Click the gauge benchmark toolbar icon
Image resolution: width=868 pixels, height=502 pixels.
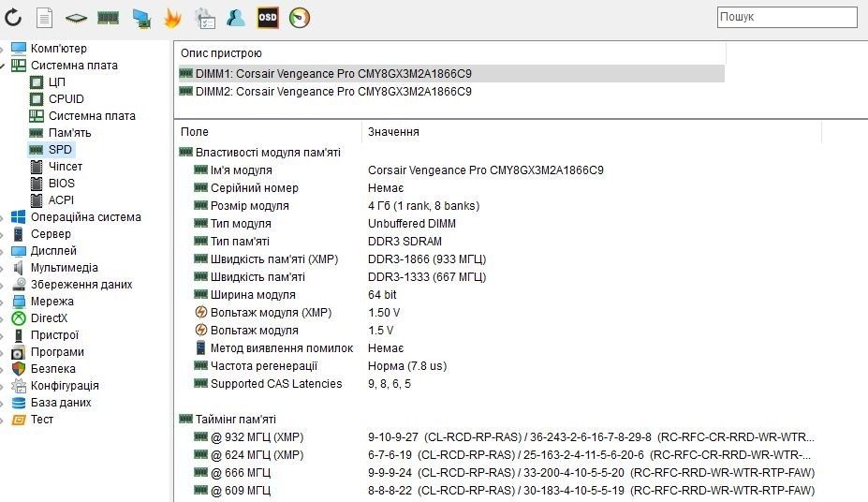(300, 18)
